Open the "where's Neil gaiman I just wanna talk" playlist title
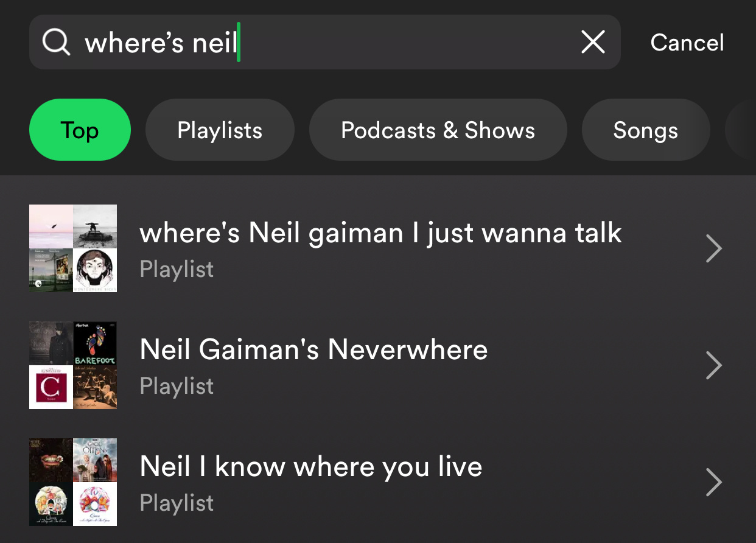Image resolution: width=756 pixels, height=543 pixels. tap(380, 233)
